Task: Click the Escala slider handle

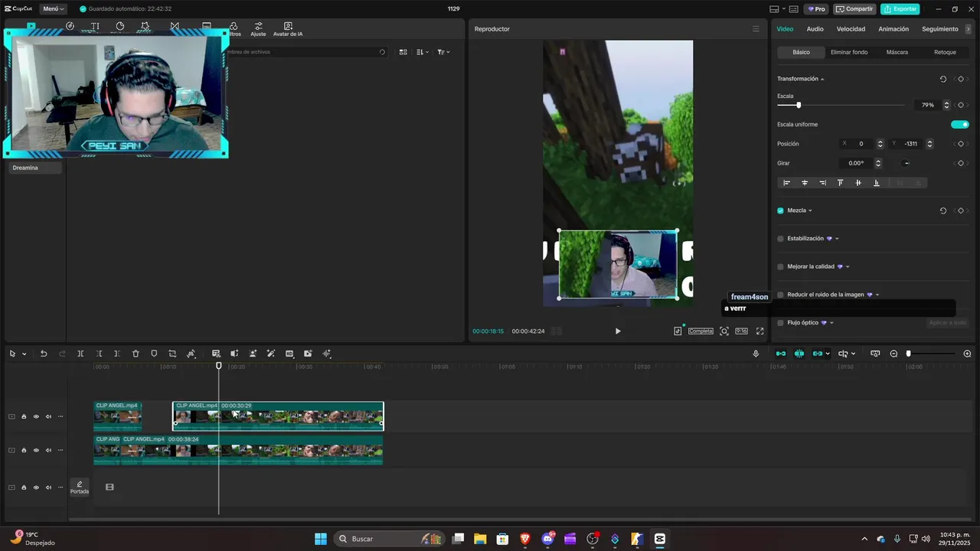Action: click(799, 105)
